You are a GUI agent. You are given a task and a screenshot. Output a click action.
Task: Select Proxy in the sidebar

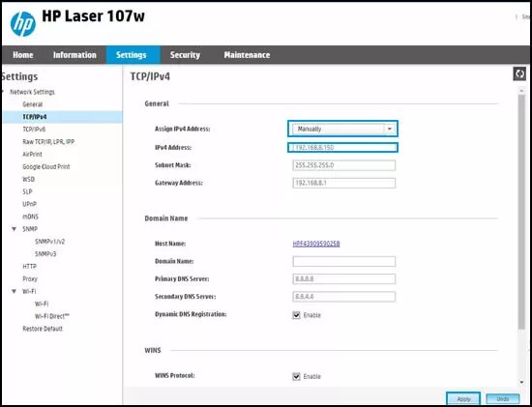point(30,279)
